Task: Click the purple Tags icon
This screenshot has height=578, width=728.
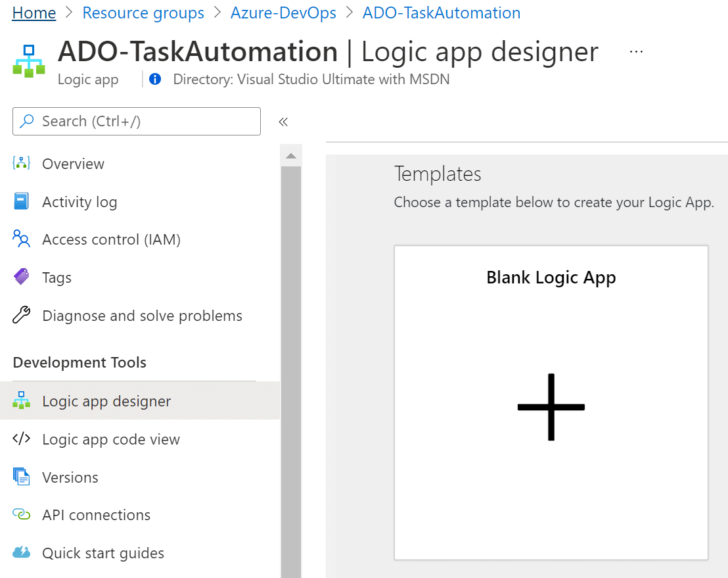Action: (x=22, y=277)
